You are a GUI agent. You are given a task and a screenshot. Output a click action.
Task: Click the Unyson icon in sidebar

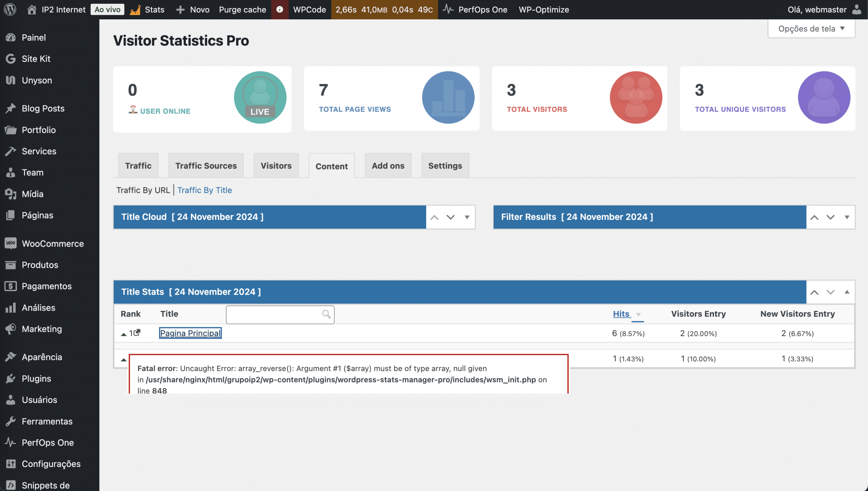11,80
